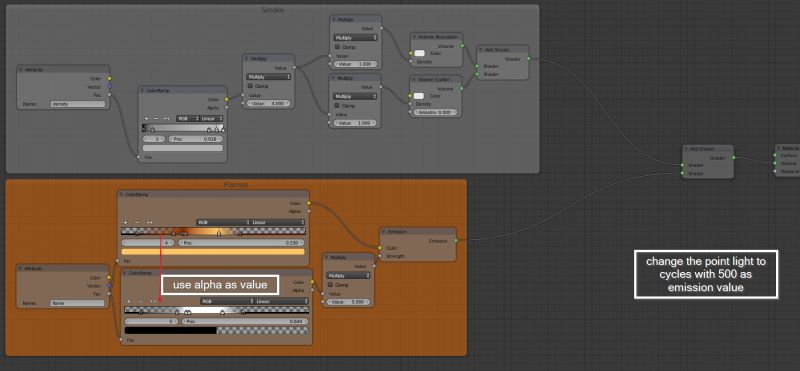Click stop index field showing 5
The height and width of the screenshot is (371, 800).
(x=152, y=321)
